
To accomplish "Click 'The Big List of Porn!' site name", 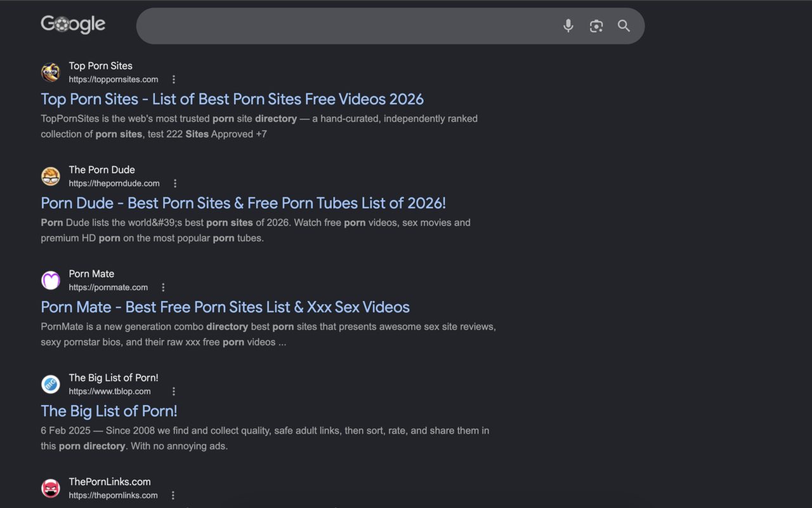I will click(x=114, y=378).
